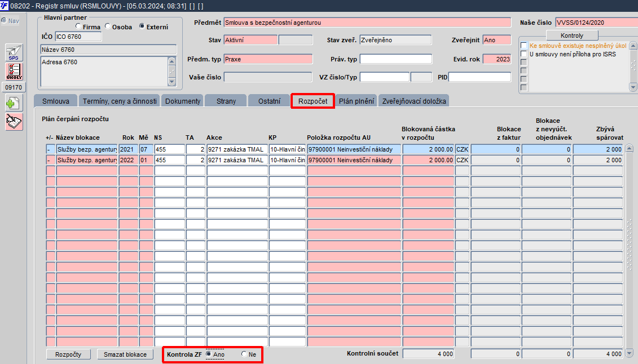Open the ÚKOLY tasks icon
The image size is (638, 364).
pyautogui.click(x=14, y=72)
